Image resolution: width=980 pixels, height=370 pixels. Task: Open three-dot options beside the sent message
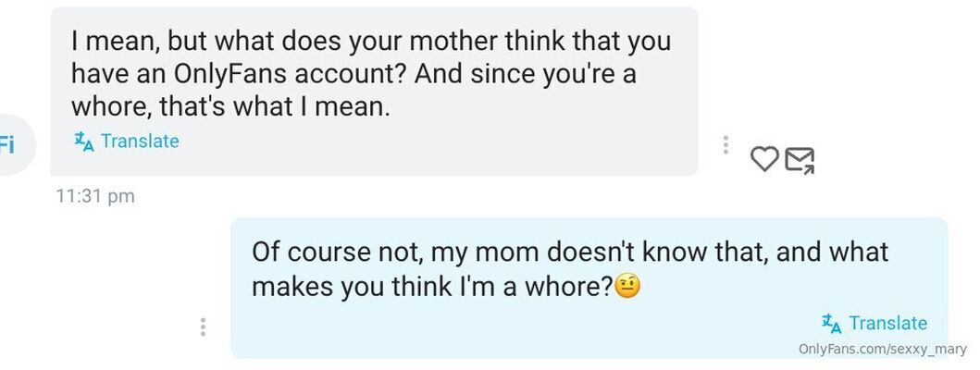click(203, 327)
